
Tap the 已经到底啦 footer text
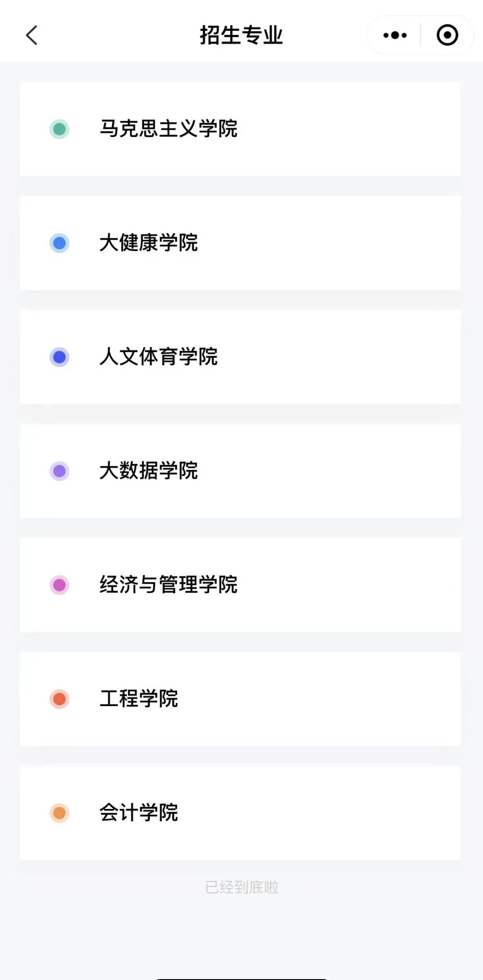pos(241,887)
